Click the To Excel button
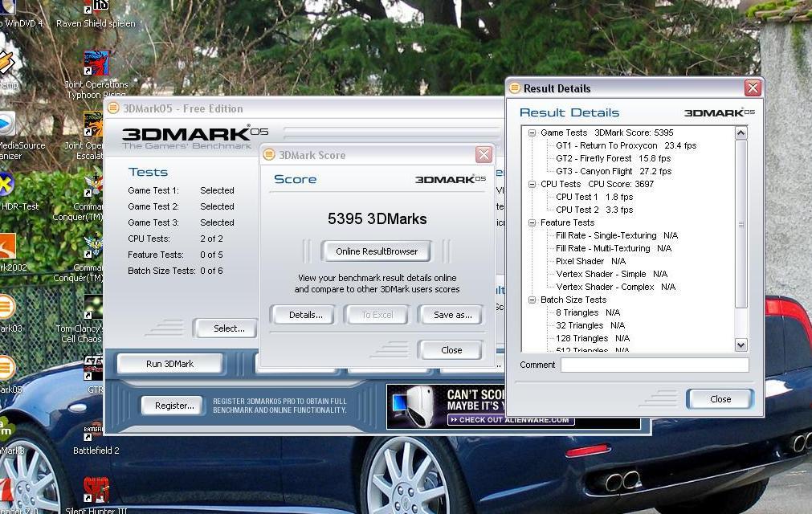The image size is (812, 514). coord(377,315)
